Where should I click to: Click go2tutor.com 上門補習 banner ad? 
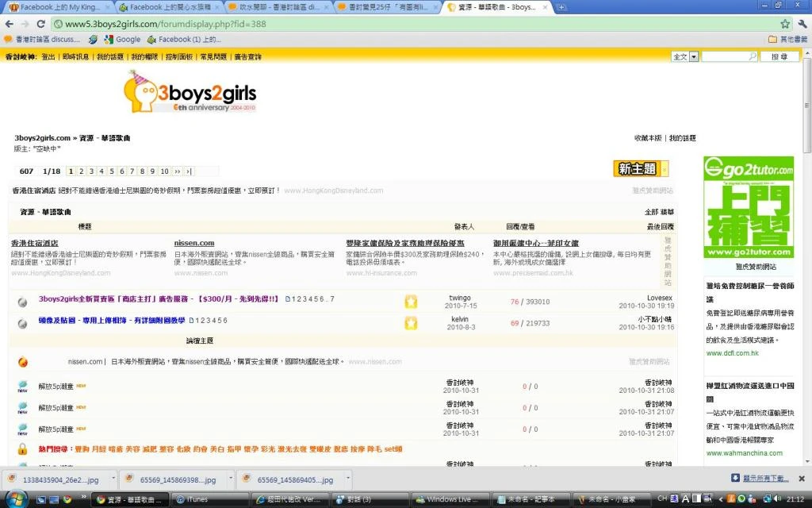coord(749,207)
